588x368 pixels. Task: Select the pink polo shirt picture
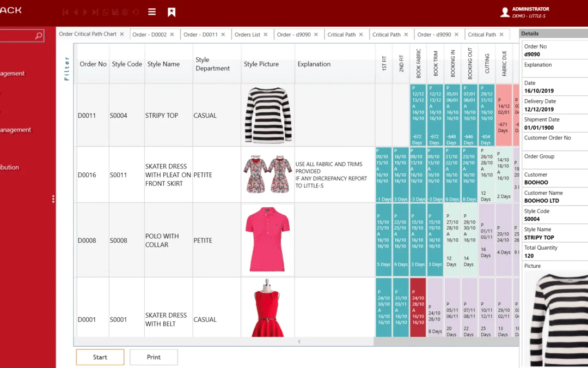268,239
